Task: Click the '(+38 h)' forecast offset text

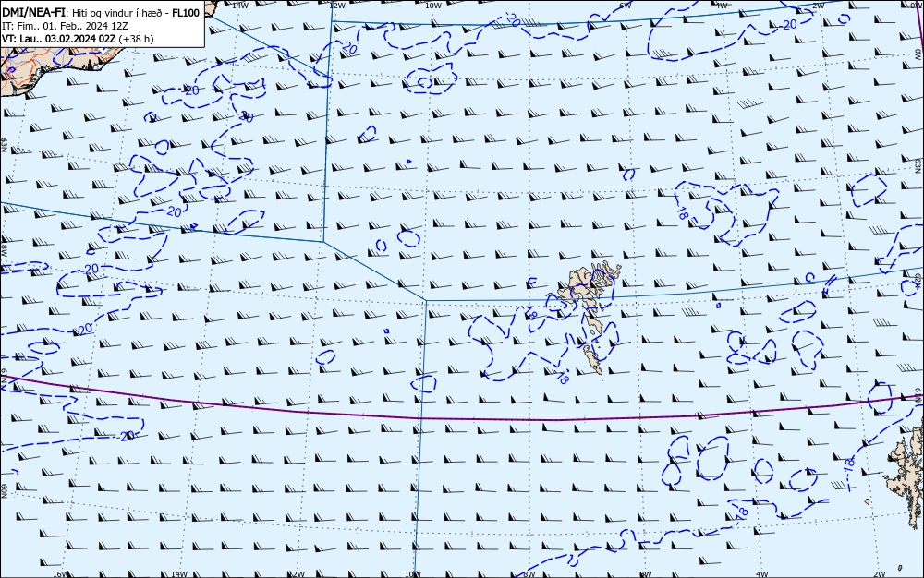Action: coord(136,39)
